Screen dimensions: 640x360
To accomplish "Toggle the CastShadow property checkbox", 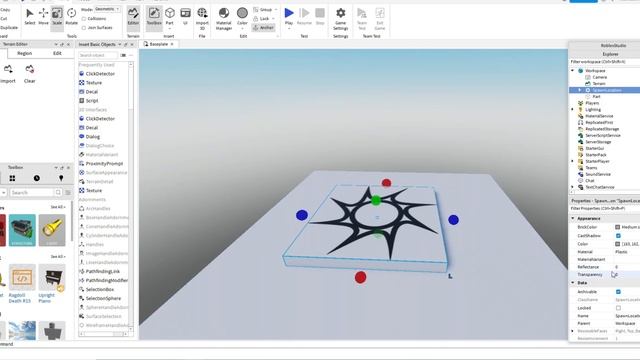I will pyautogui.click(x=618, y=236).
